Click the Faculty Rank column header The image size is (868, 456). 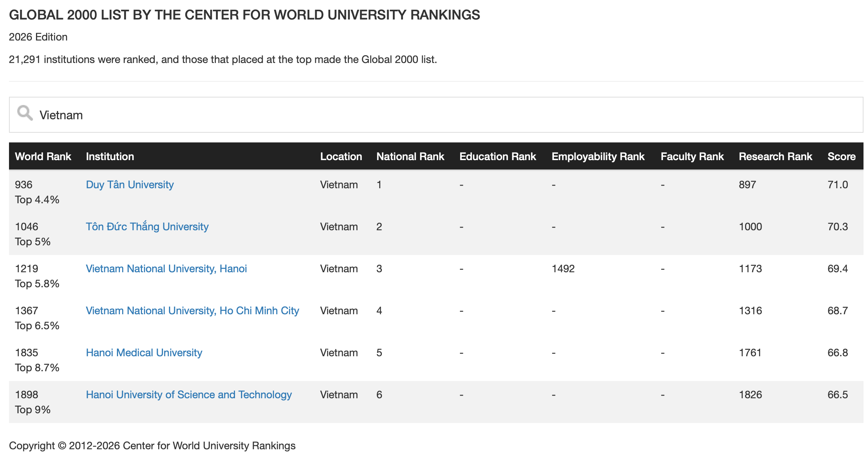point(692,156)
